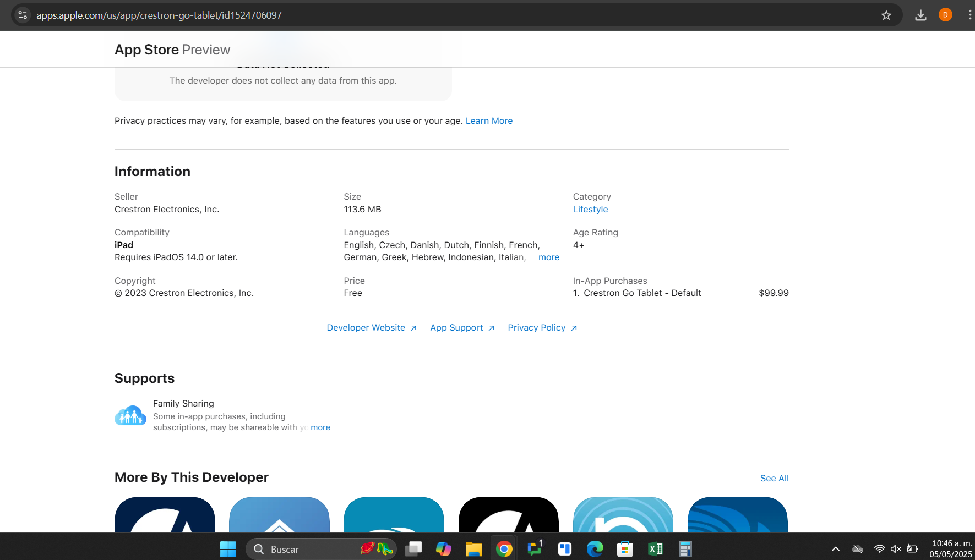The image size is (975, 560).
Task: Open File Explorer from taskbar
Action: coord(473,549)
